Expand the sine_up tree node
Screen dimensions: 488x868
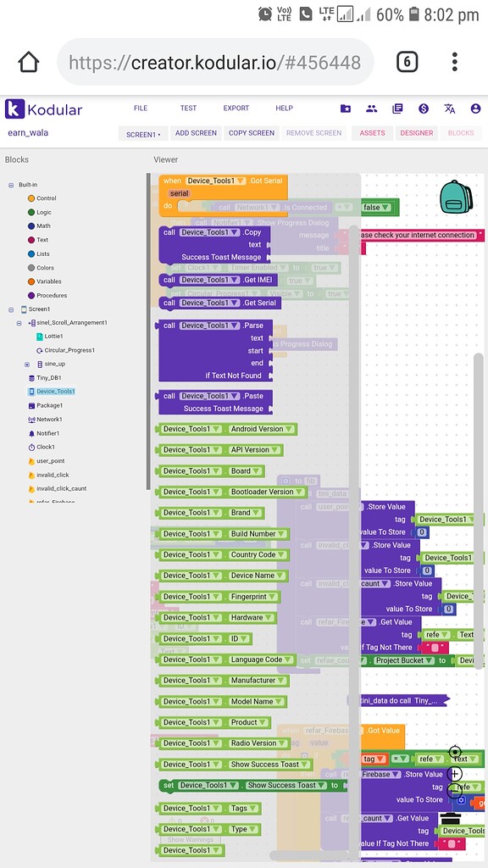[x=26, y=364]
